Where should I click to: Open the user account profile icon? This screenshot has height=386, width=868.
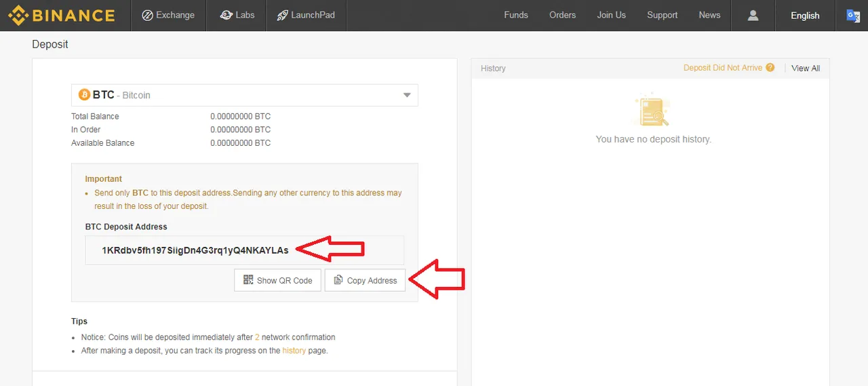[x=753, y=15]
